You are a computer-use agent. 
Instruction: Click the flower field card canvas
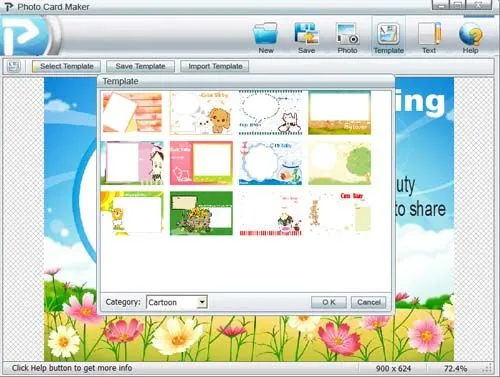(x=249, y=337)
